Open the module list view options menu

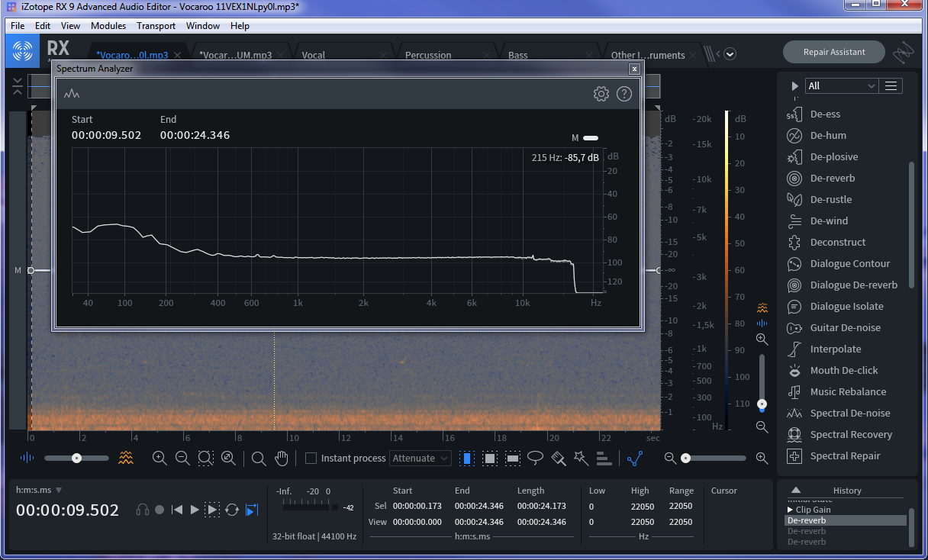(x=891, y=86)
